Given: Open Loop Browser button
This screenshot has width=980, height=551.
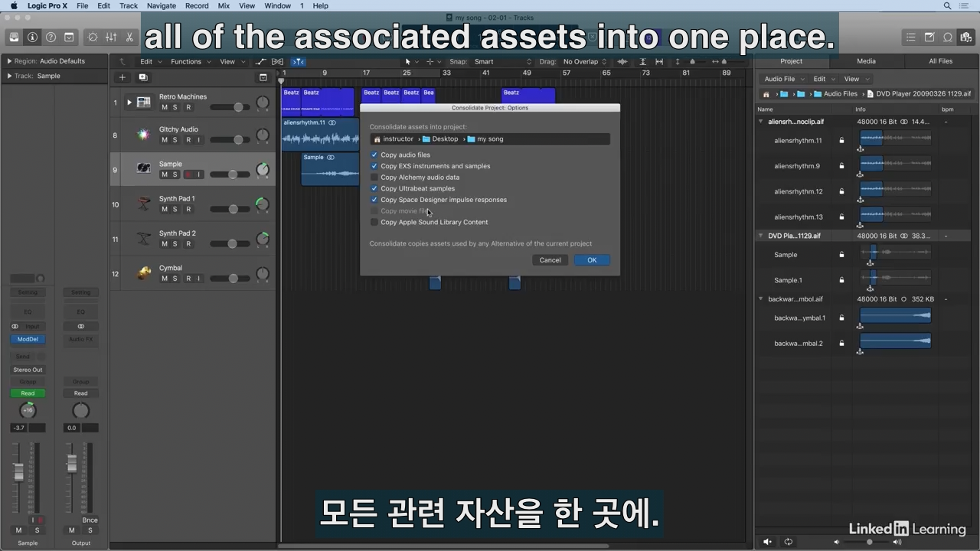Looking at the screenshot, I should tap(948, 37).
